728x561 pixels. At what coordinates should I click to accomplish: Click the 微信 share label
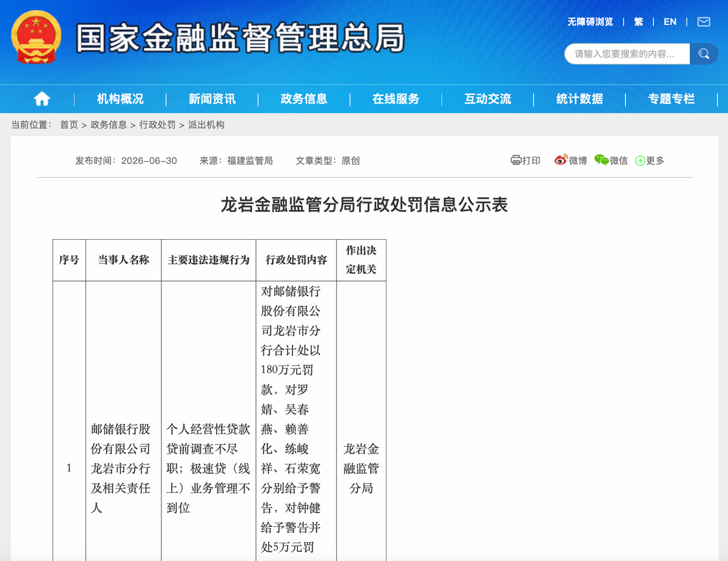(619, 160)
